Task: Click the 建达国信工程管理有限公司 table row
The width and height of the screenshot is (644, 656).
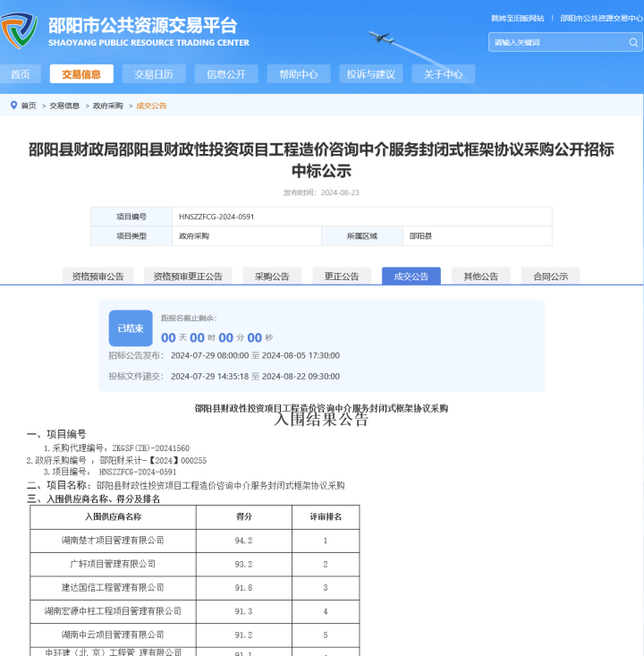Action: 195,588
